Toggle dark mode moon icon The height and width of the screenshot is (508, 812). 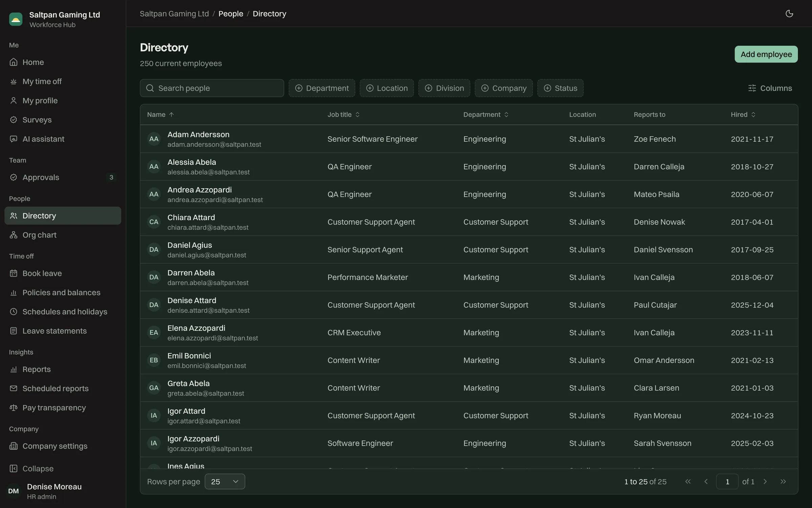(789, 14)
